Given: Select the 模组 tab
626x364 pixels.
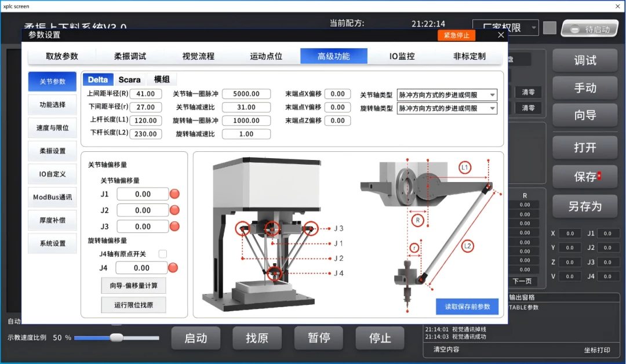Looking at the screenshot, I should (162, 79).
